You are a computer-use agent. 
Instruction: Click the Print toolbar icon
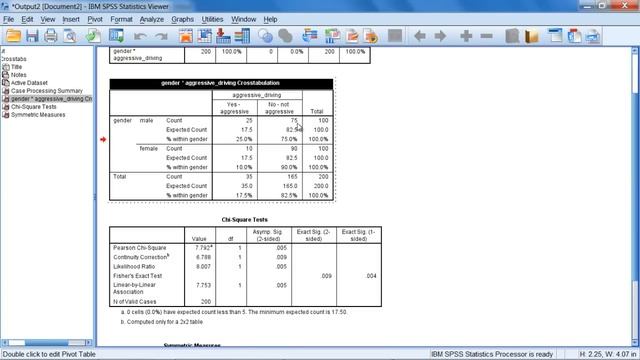51,36
